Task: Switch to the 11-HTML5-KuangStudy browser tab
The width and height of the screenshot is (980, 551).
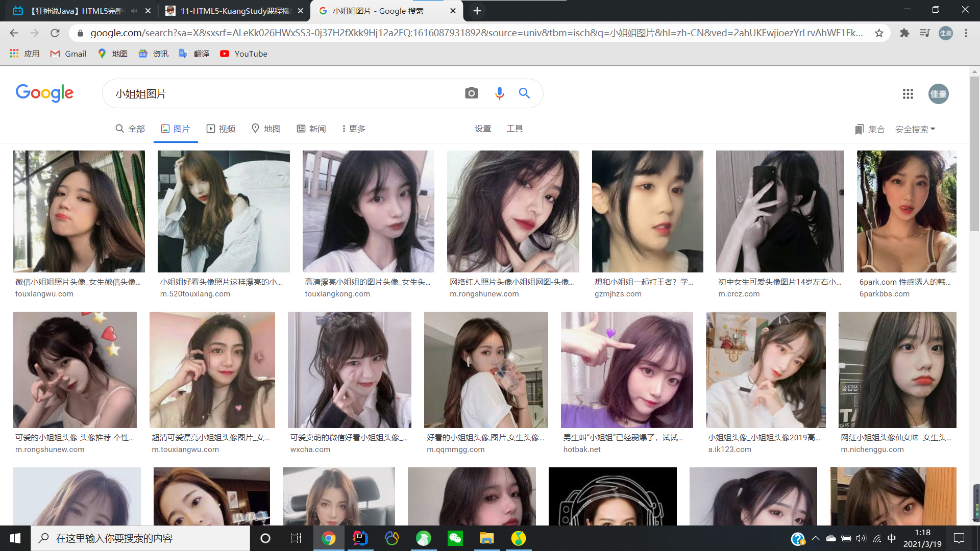Action: pos(234,11)
